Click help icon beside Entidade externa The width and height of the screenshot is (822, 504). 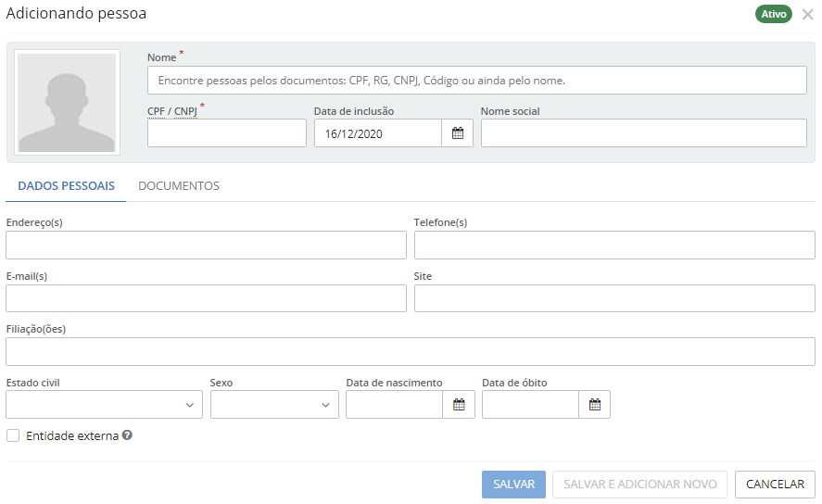(127, 435)
